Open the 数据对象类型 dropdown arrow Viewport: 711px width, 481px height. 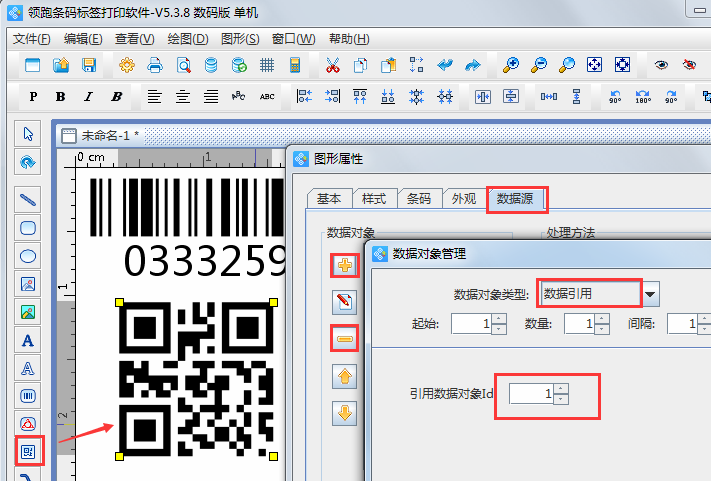click(x=651, y=293)
